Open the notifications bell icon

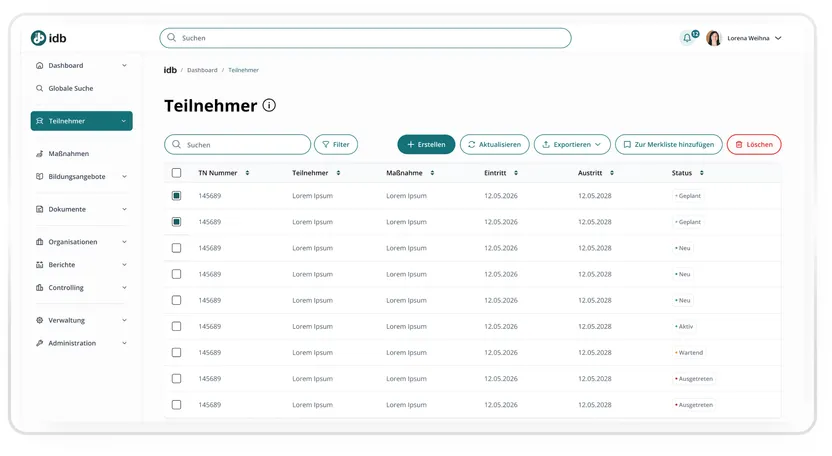point(687,38)
